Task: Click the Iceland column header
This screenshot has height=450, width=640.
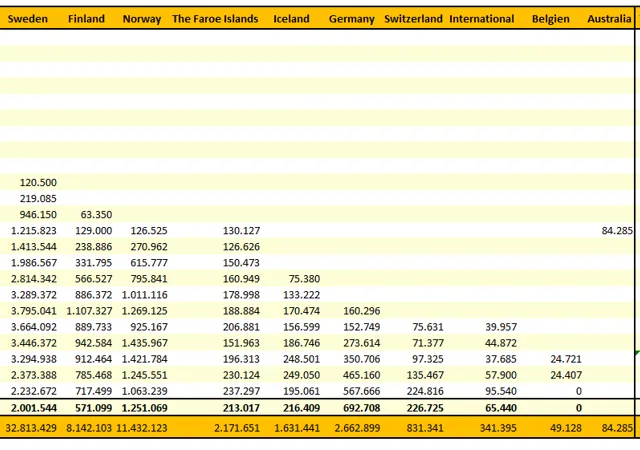Action: pos(291,19)
